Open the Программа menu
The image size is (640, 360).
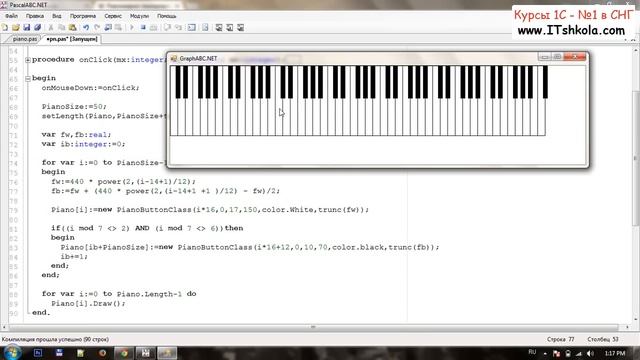point(83,16)
